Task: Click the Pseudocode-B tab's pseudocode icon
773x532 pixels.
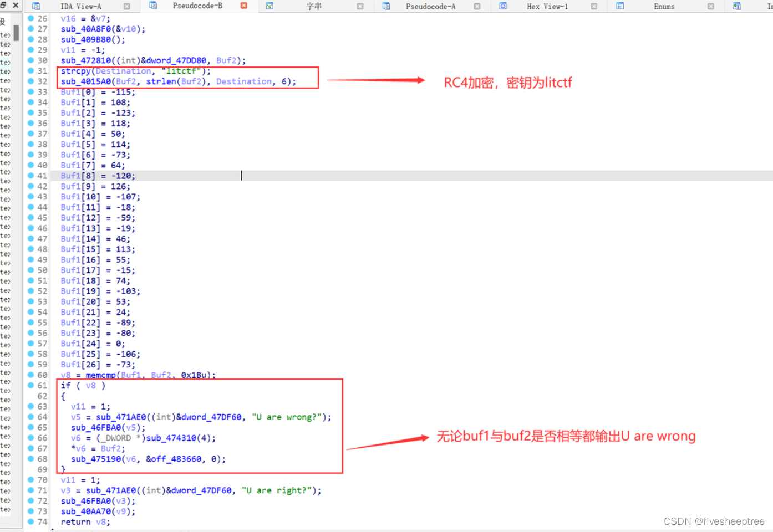Action: pyautogui.click(x=153, y=6)
